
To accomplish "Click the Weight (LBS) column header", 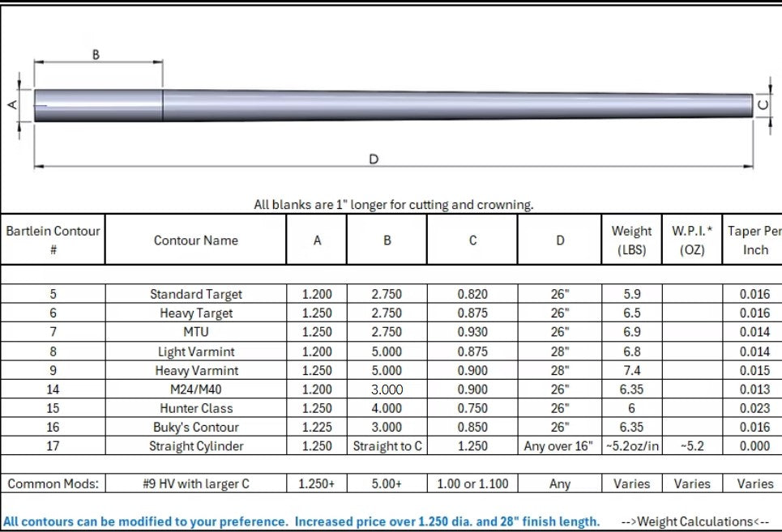I will (x=631, y=240).
